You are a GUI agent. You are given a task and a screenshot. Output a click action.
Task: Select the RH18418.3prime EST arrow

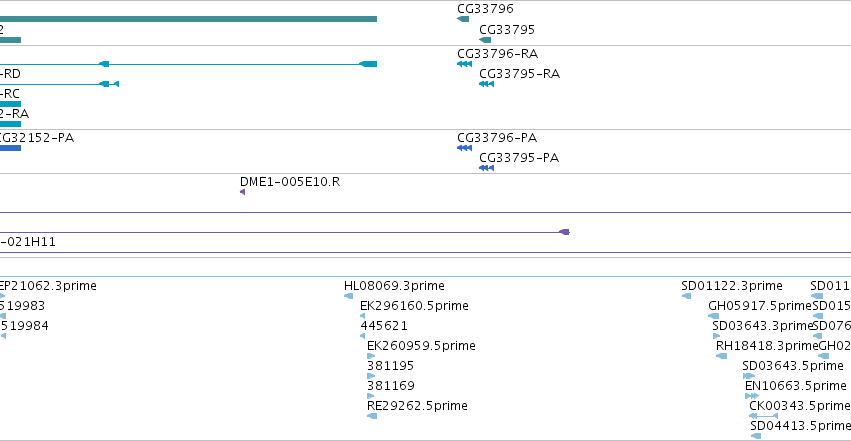tap(722, 356)
